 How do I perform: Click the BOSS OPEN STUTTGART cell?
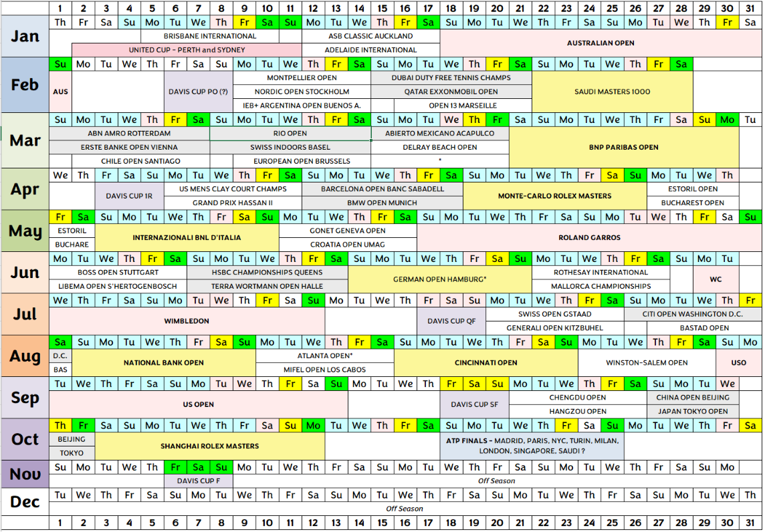pos(118,273)
